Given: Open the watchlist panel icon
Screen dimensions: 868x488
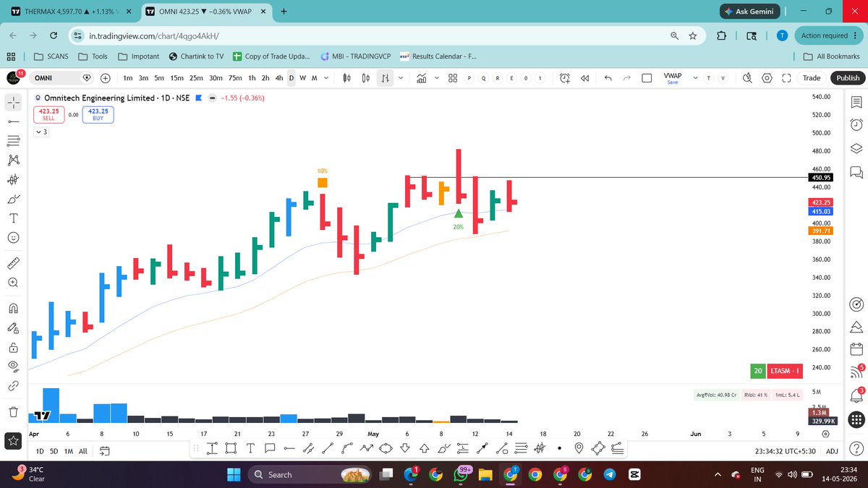Looking at the screenshot, I should [856, 103].
